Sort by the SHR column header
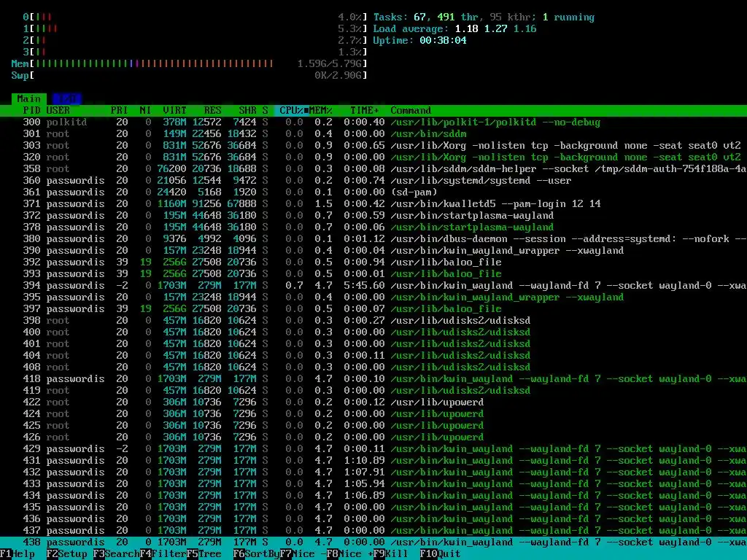Screen dimensions: 747x560 pos(248,111)
